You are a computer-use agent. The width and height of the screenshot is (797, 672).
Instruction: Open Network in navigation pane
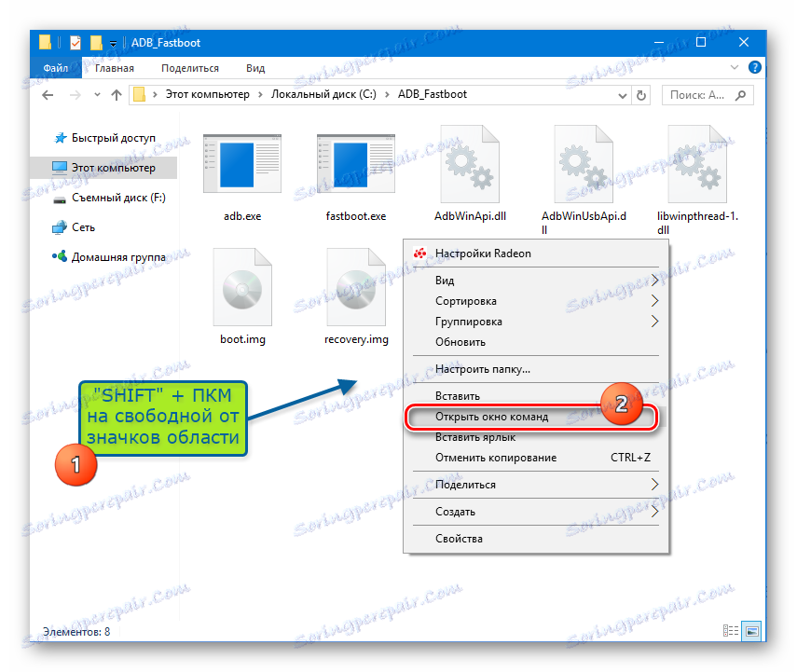[x=74, y=227]
